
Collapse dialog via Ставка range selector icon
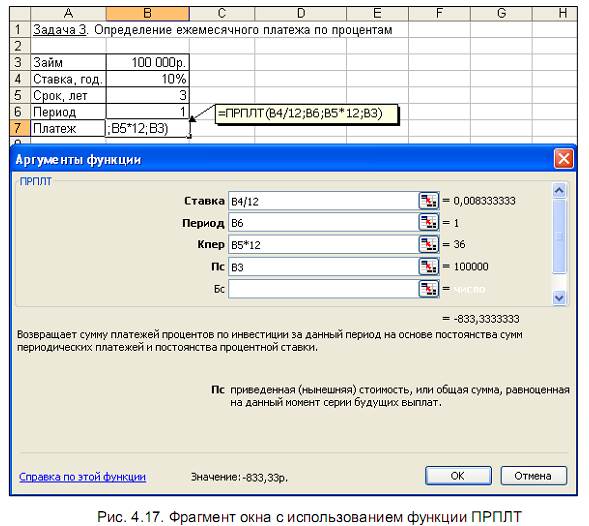429,201
